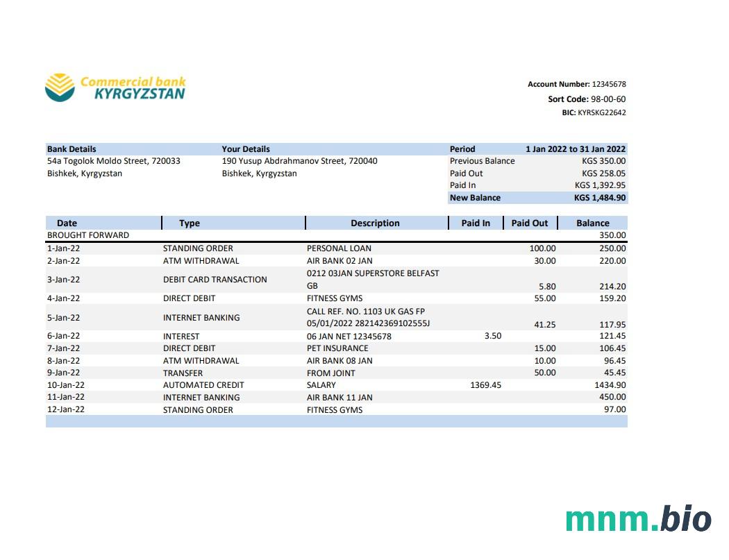The height and width of the screenshot is (560, 729).
Task: Click the Commercial Bank Kyrgyzstan logo
Action: pos(115,88)
